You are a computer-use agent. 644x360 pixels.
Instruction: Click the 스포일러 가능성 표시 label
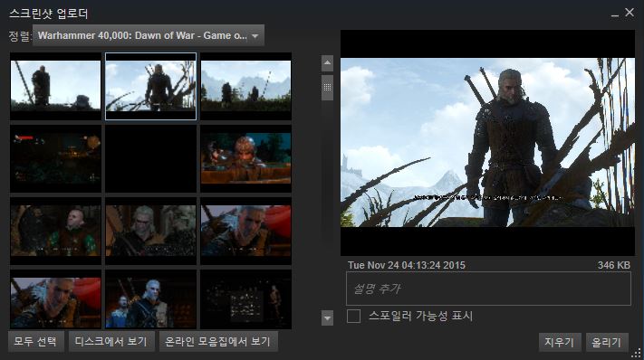[421, 316]
